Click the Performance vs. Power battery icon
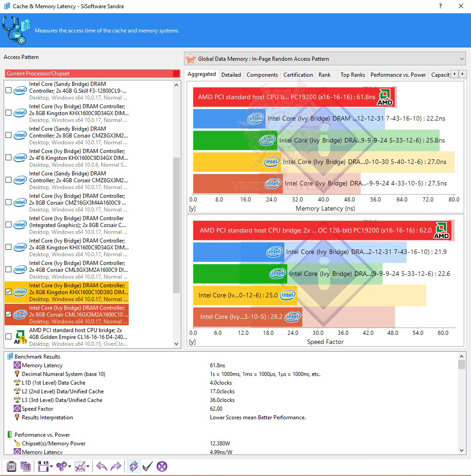The width and height of the screenshot is (471, 476). click(10, 434)
